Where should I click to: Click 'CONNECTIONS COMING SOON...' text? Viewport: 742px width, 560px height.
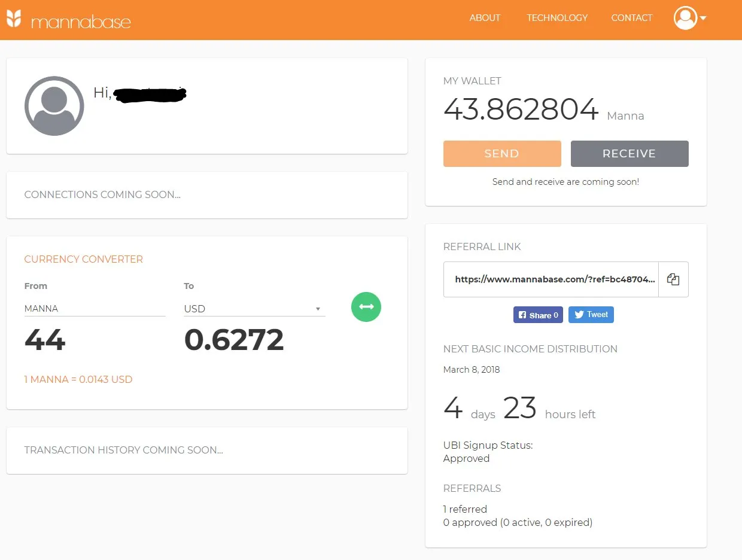tap(102, 194)
